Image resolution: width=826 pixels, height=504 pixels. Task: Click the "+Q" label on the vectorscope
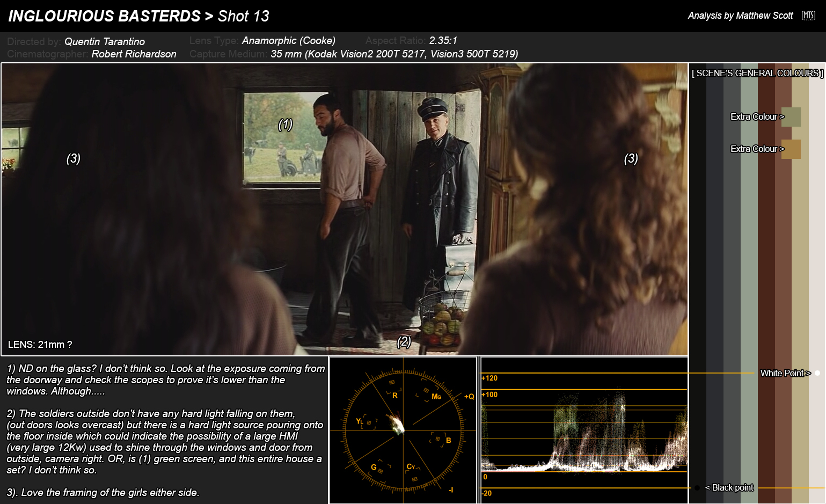click(x=469, y=397)
